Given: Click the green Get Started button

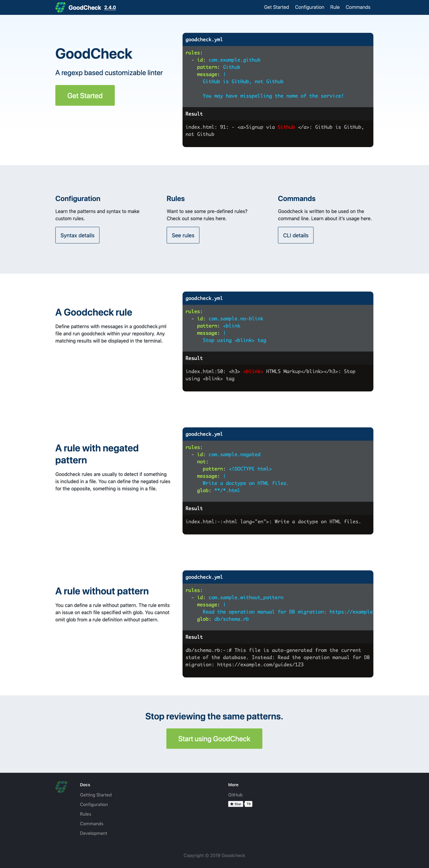Looking at the screenshot, I should [x=85, y=95].
